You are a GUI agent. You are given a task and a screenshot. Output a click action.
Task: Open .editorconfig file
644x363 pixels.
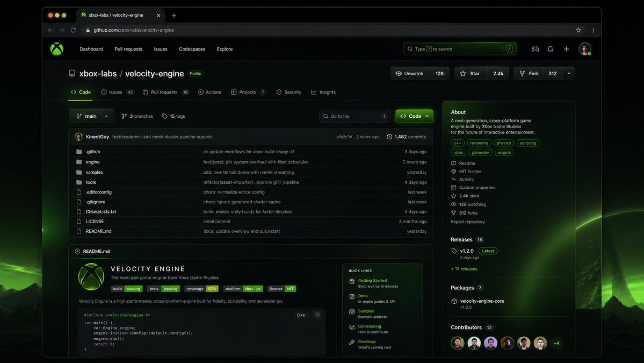(x=99, y=192)
